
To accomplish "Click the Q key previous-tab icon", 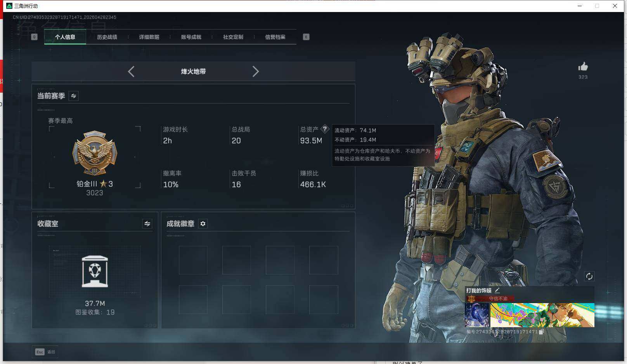I will click(34, 37).
